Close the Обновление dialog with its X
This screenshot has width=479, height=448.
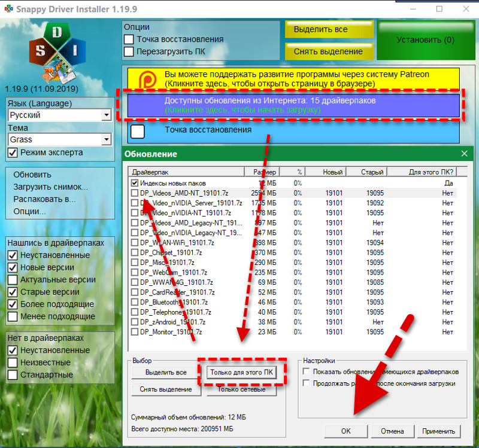(x=465, y=154)
